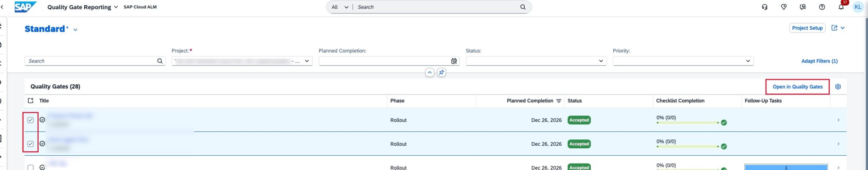Open table settings gear icon
This screenshot has width=868, height=170.
pos(838,87)
